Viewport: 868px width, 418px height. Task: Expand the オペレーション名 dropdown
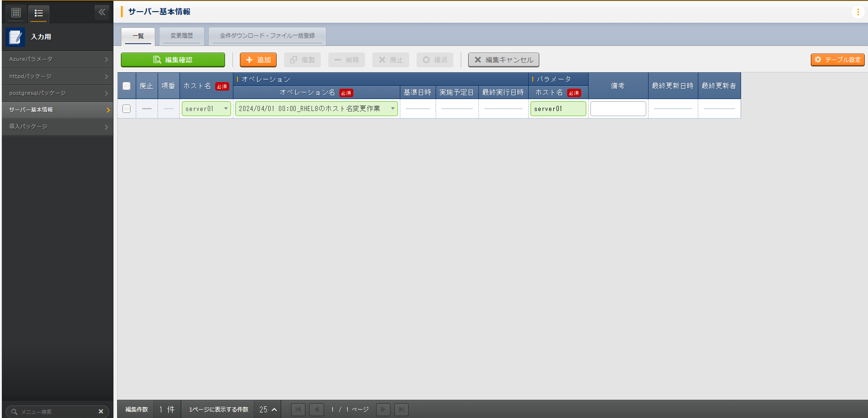pyautogui.click(x=393, y=108)
